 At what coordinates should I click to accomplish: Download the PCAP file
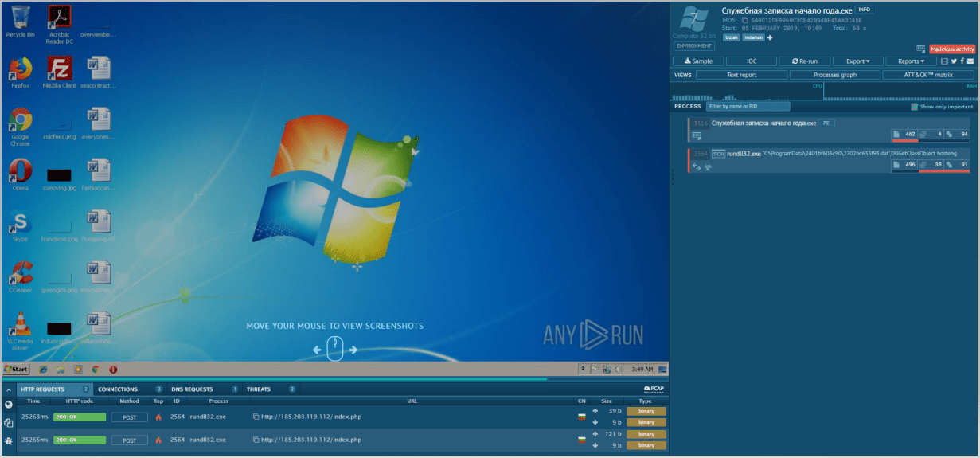click(654, 389)
